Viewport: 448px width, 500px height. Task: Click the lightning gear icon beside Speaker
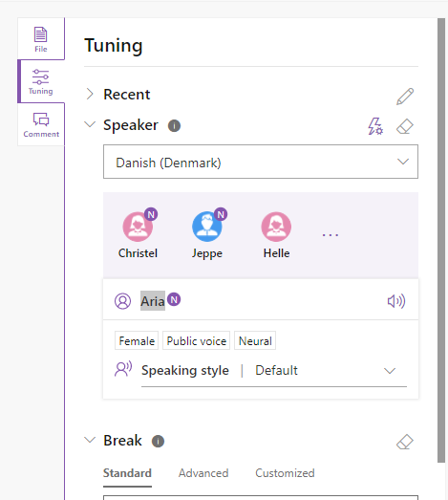375,126
